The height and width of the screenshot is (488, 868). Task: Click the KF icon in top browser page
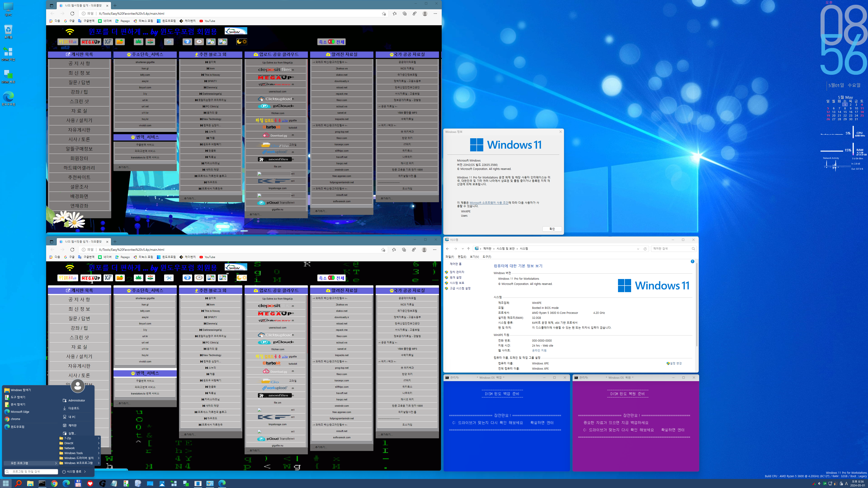coord(108,42)
